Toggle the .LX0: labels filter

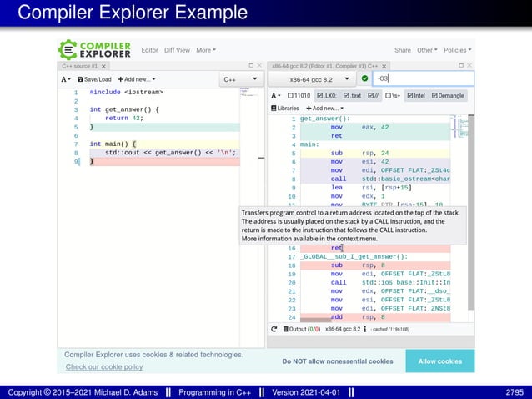[326, 96]
